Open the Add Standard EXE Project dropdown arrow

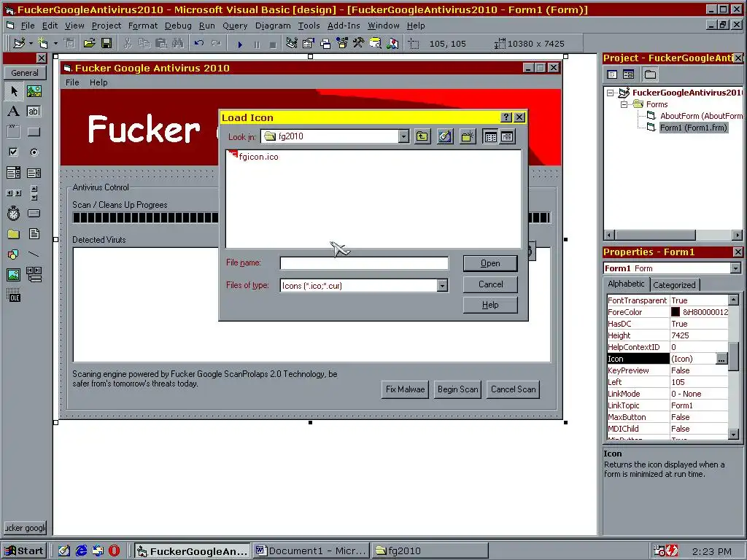pyautogui.click(x=31, y=44)
